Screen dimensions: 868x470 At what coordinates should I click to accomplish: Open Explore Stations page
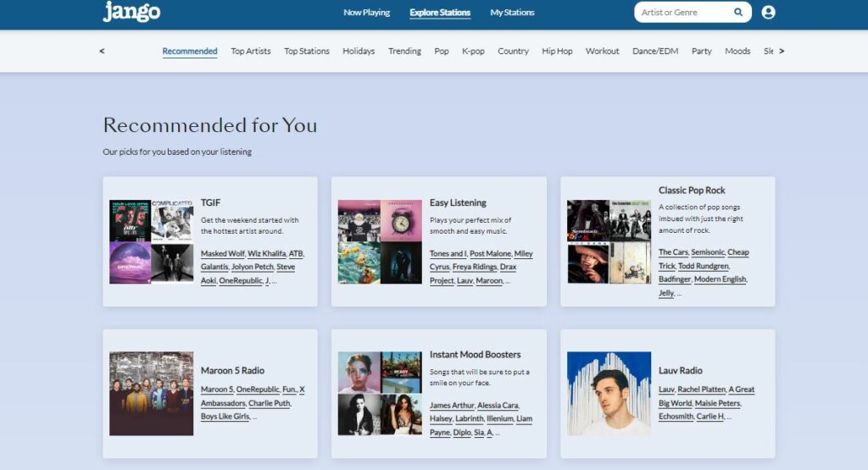click(440, 12)
